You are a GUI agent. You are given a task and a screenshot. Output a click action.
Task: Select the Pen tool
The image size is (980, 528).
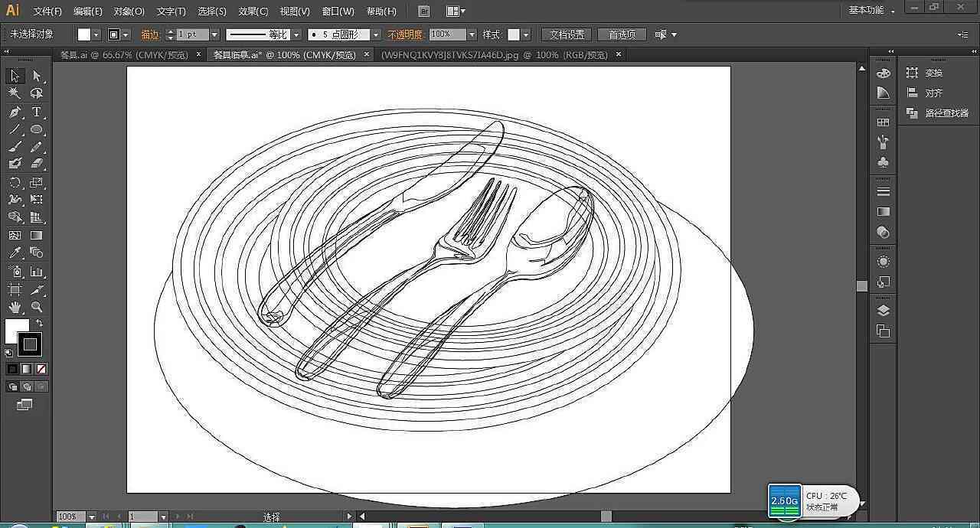point(15,112)
